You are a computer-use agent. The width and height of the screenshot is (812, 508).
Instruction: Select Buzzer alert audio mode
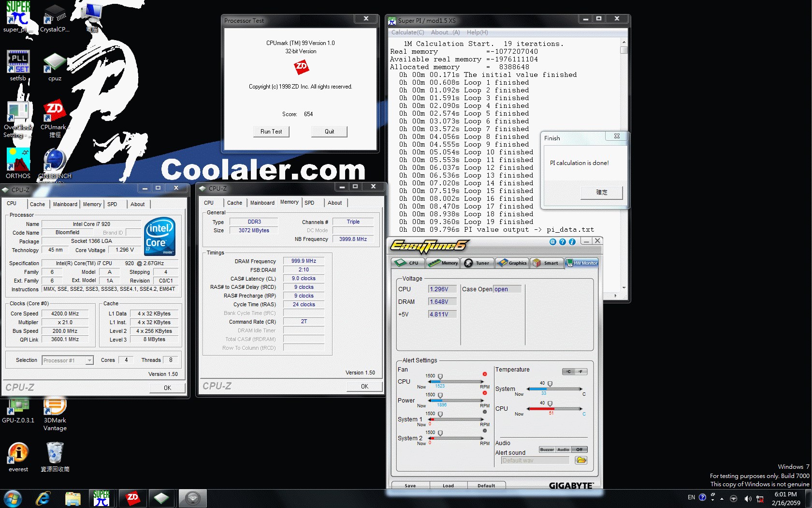click(547, 449)
